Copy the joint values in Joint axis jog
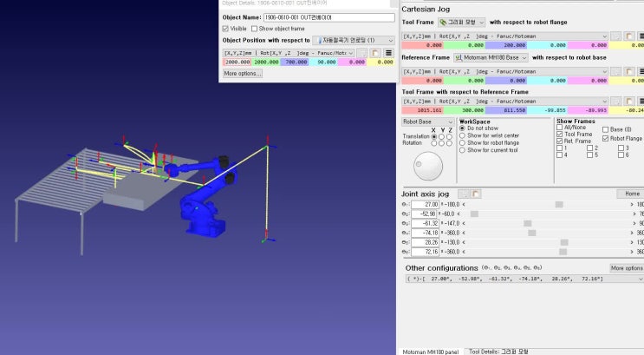 [x=463, y=194]
